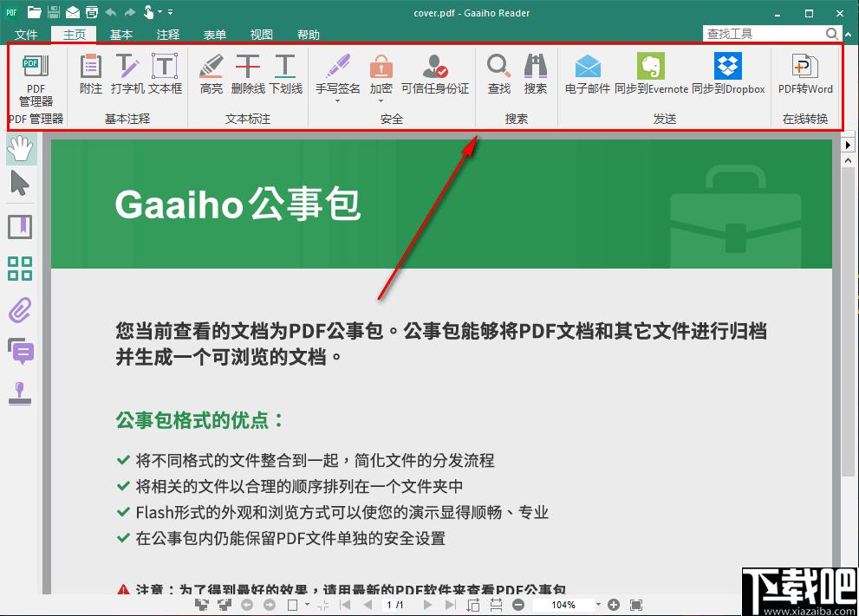
Task: Zoom out with the minus button
Action: coord(518,605)
